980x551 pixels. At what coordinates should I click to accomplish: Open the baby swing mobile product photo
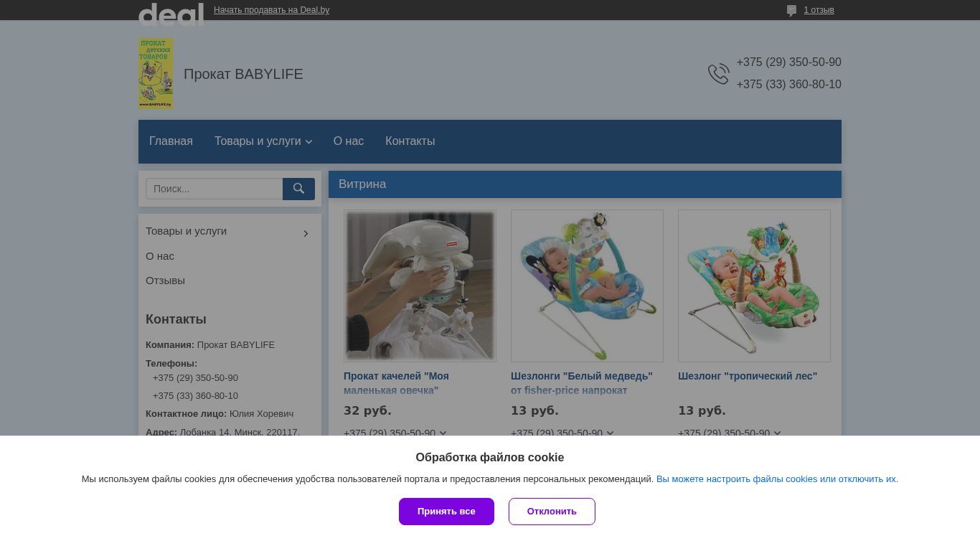[x=420, y=286]
